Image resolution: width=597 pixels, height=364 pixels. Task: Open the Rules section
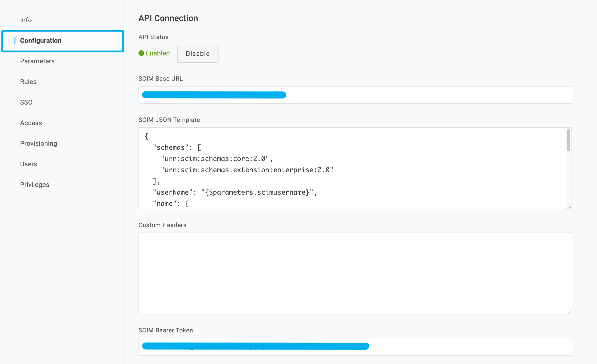click(x=28, y=82)
